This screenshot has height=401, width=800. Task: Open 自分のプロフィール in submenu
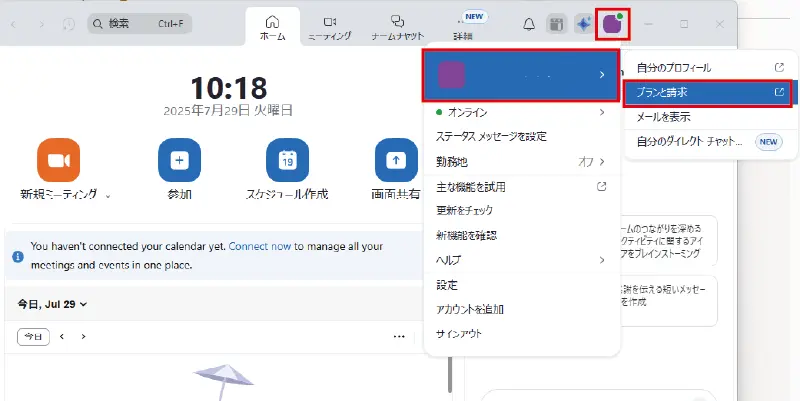pos(710,67)
